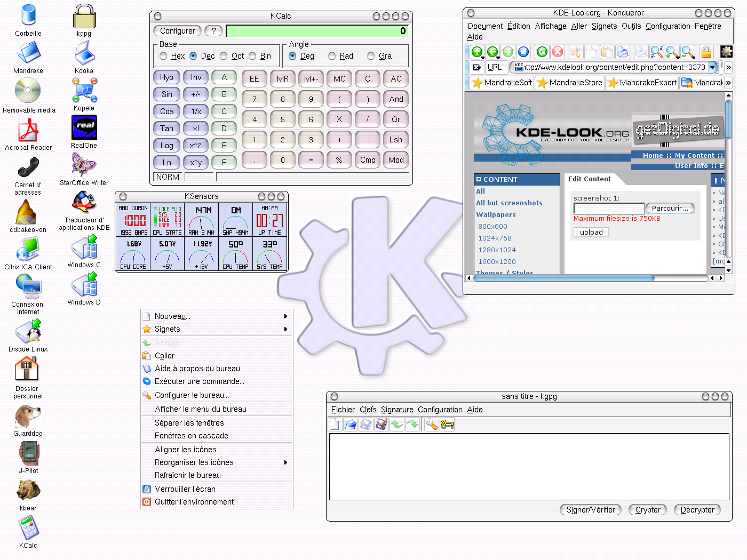The image size is (747, 560).
Task: Open the Signets menu in Konqueror
Action: (x=604, y=26)
